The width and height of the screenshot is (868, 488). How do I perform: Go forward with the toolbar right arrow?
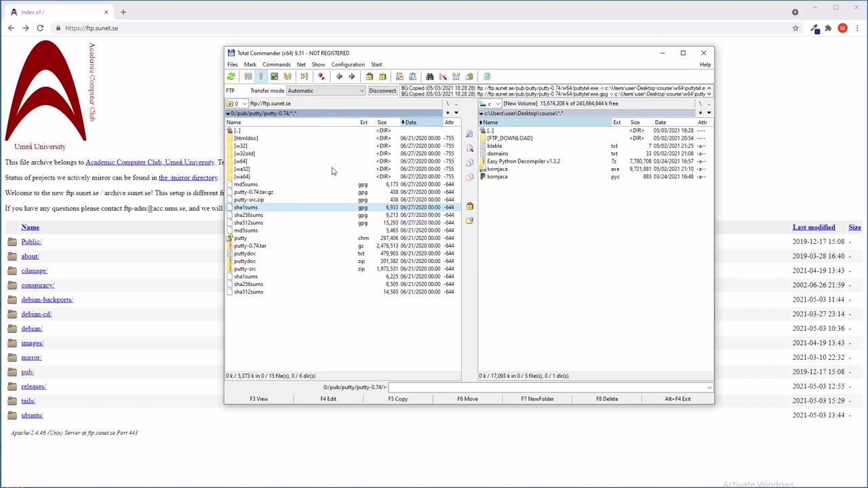click(x=351, y=77)
